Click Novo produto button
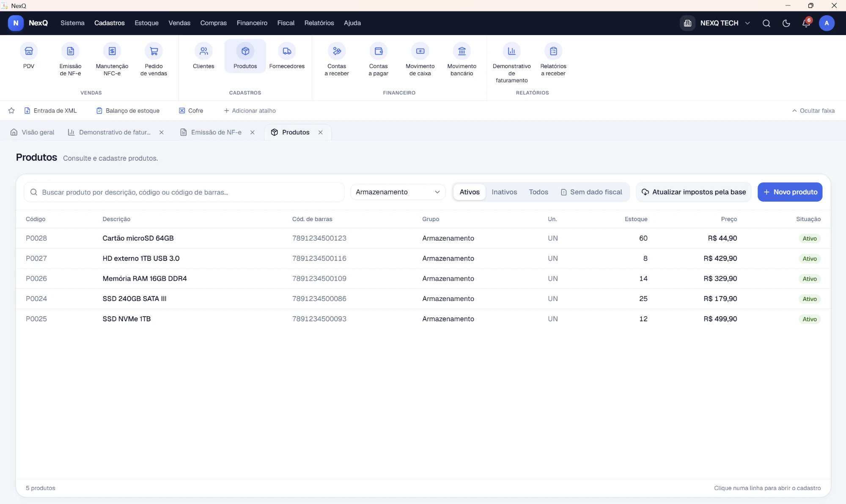 790,192
